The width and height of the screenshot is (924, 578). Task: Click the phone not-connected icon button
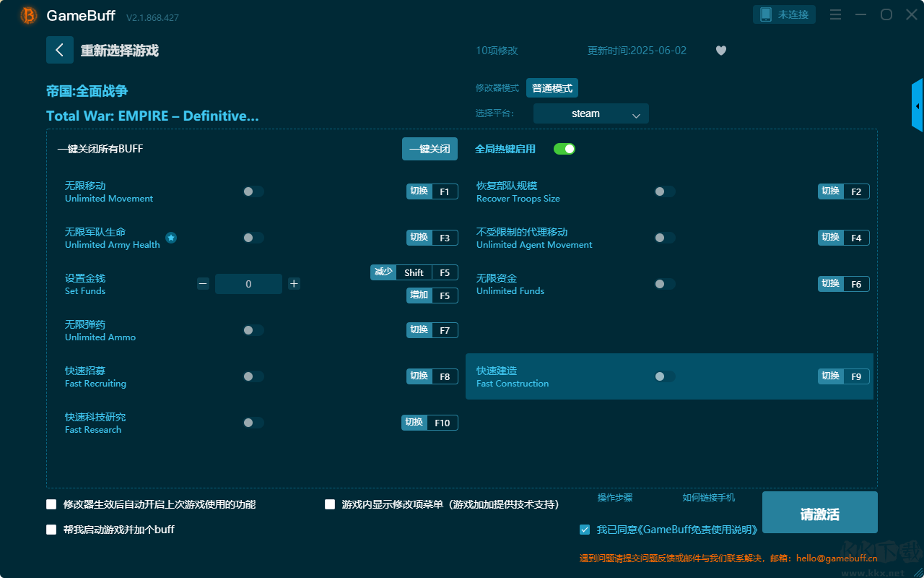[784, 14]
